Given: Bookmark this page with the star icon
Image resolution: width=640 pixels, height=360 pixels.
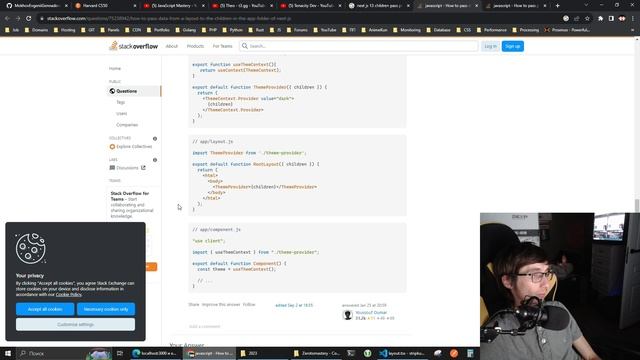Looking at the screenshot, I should [x=587, y=18].
